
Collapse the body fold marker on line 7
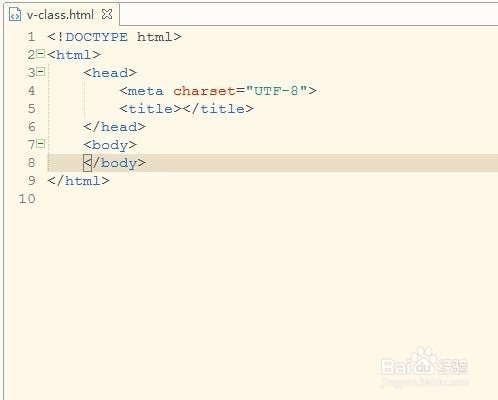(40, 144)
